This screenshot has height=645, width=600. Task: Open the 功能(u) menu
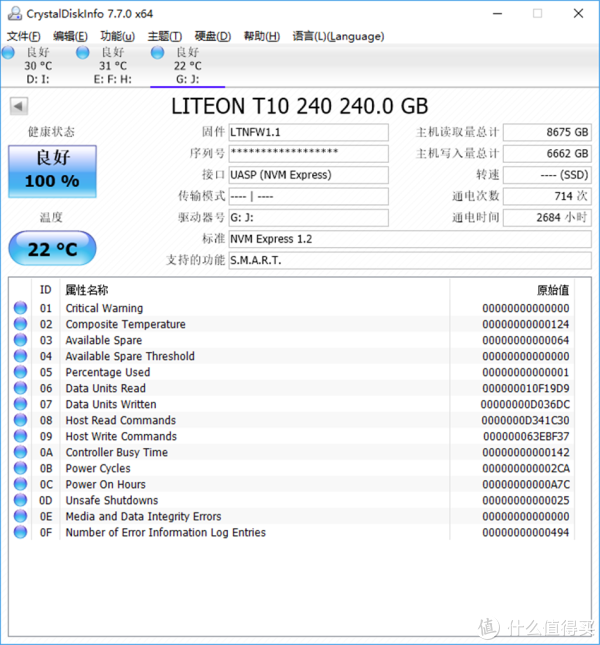(x=118, y=37)
